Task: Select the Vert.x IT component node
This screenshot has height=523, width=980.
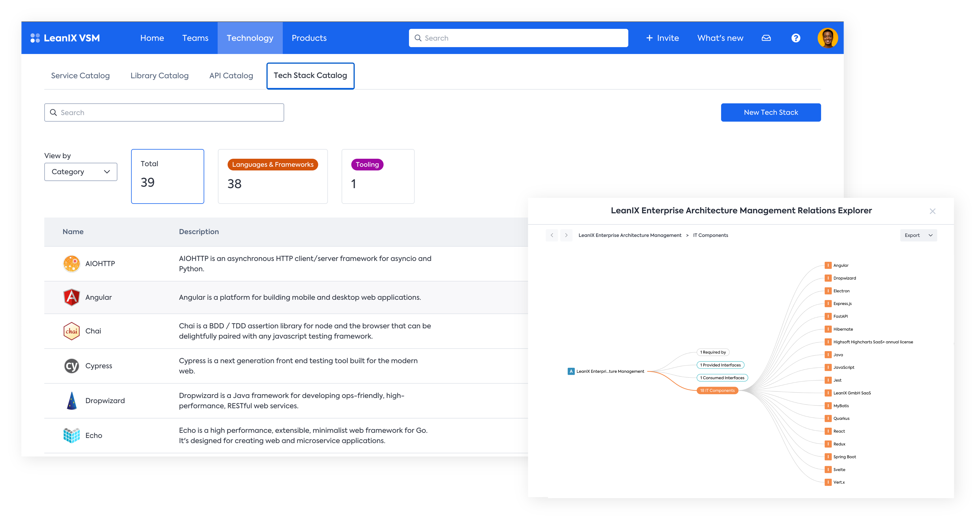Action: (835, 482)
